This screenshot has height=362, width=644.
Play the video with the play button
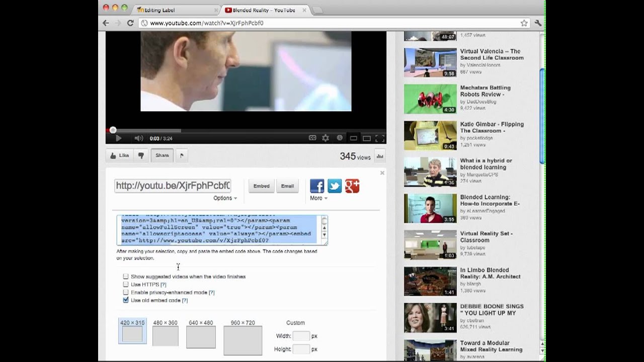pos(118,138)
